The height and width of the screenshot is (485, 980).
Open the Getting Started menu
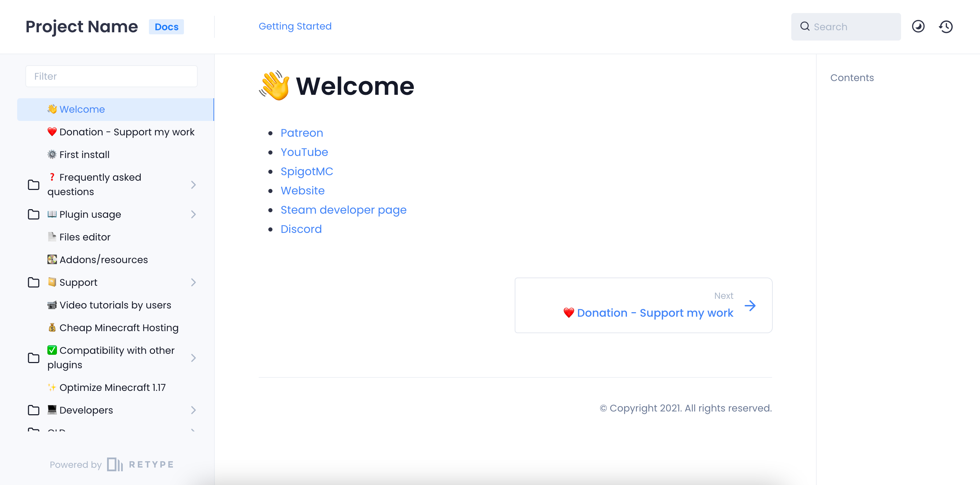[295, 26]
